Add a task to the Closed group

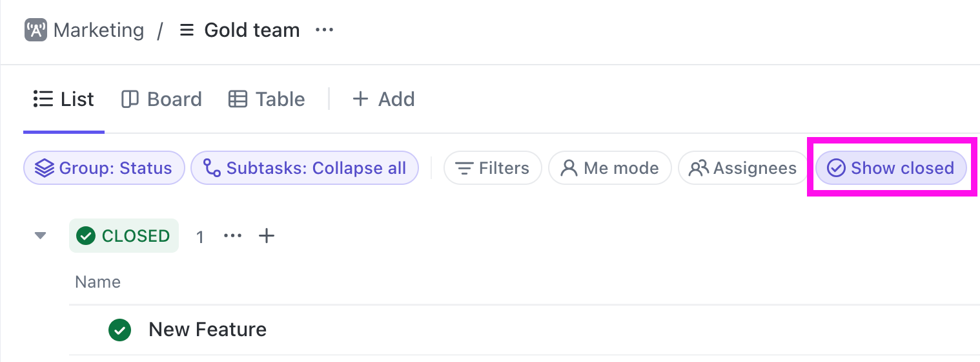pyautogui.click(x=267, y=236)
